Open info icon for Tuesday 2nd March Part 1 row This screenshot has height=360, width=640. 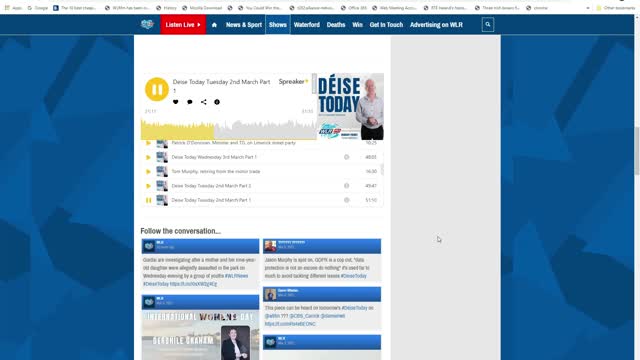(347, 200)
